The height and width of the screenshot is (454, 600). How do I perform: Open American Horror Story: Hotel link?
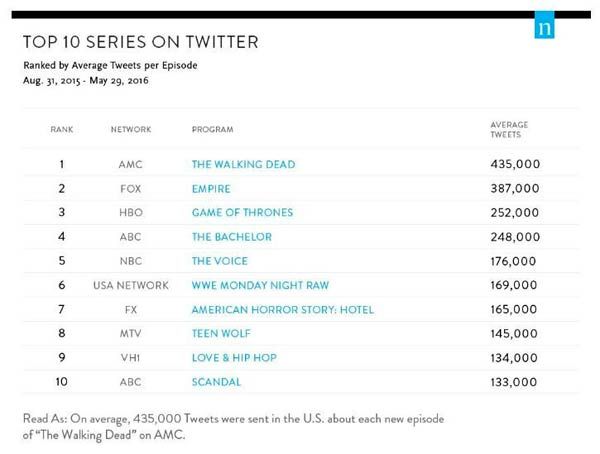282,310
